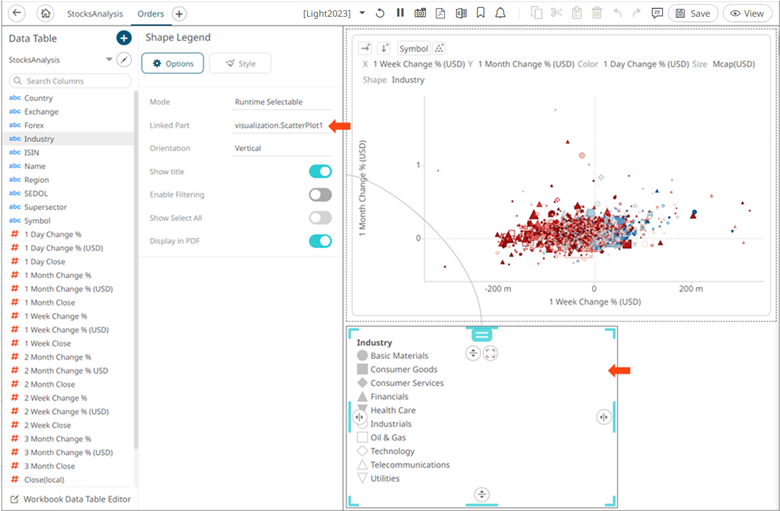Image resolution: width=780 pixels, height=511 pixels.
Task: Click the Save button
Action: click(693, 14)
